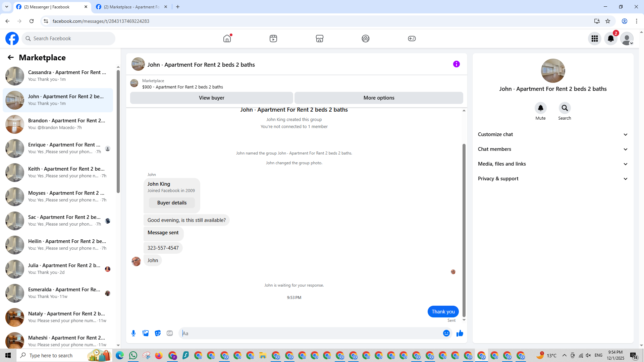Viewport: 644px width, 362px height.
Task: Open a new browser tab
Action: pyautogui.click(x=178, y=7)
